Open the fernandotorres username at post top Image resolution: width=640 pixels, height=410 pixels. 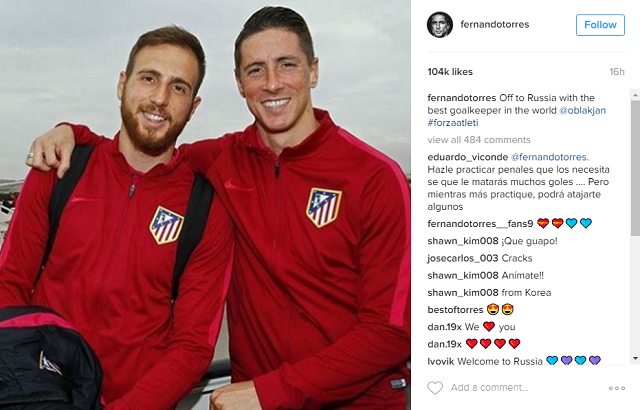(x=495, y=24)
